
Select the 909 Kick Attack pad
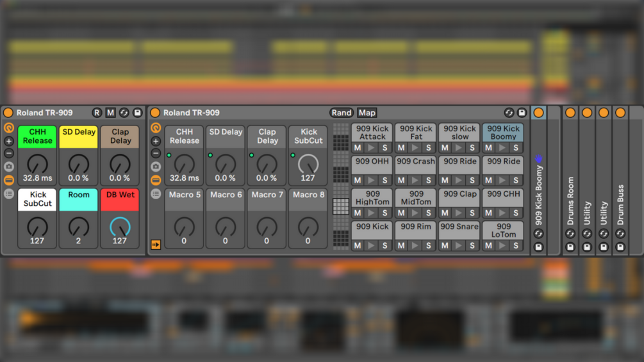coord(372,133)
